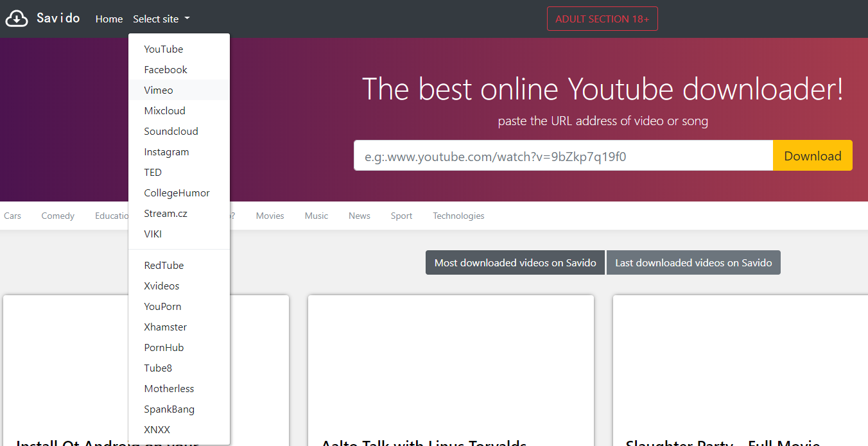
Task: Focus the video URL input field
Action: tap(563, 156)
